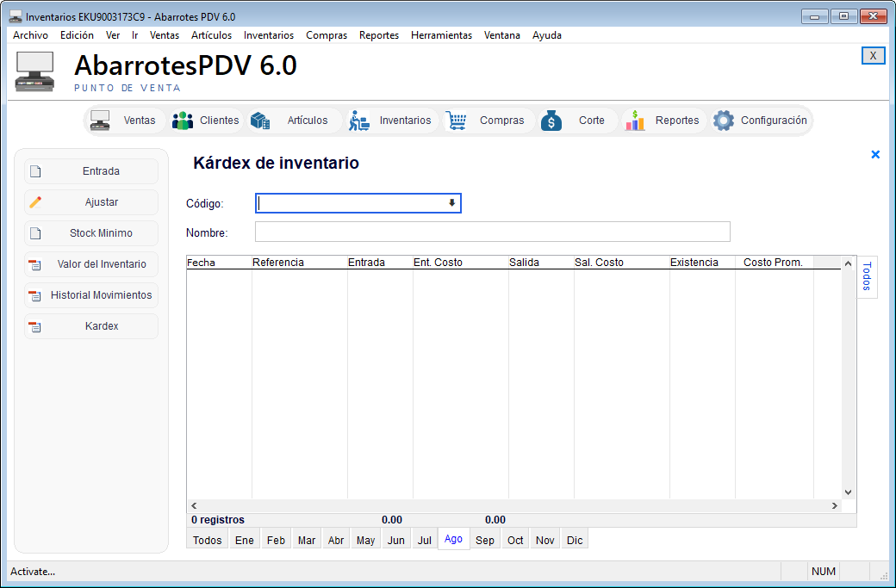
Task: Click the title bar application icon
Action: 16,16
